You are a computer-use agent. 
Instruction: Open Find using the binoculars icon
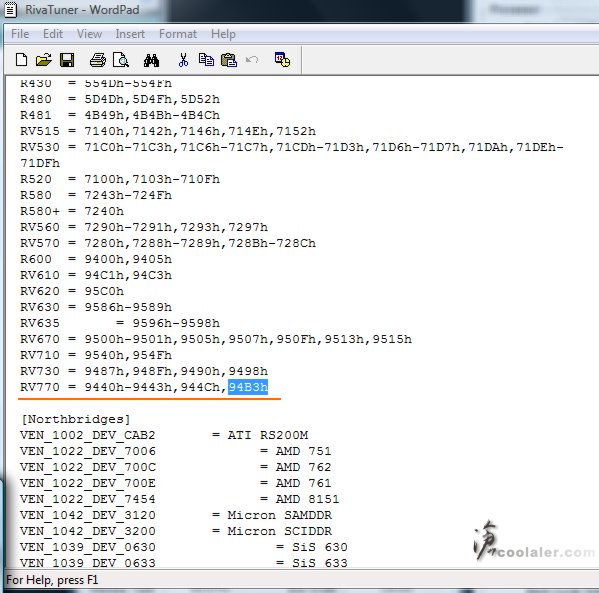pos(151,60)
